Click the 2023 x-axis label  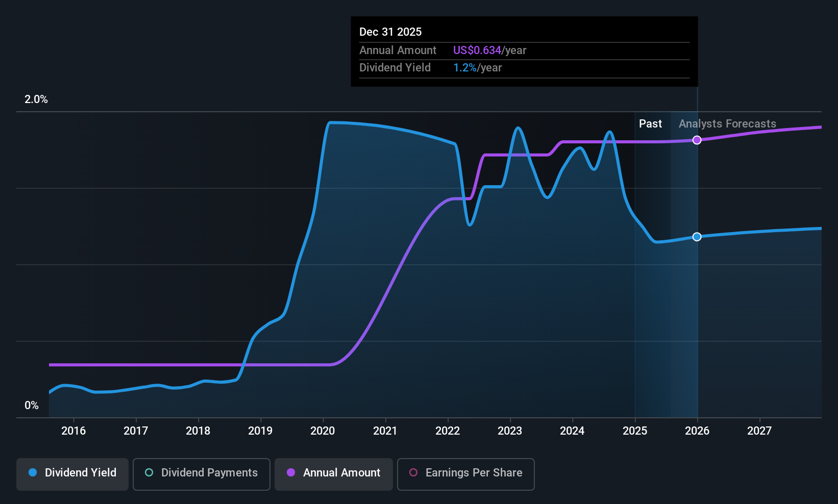(x=510, y=431)
